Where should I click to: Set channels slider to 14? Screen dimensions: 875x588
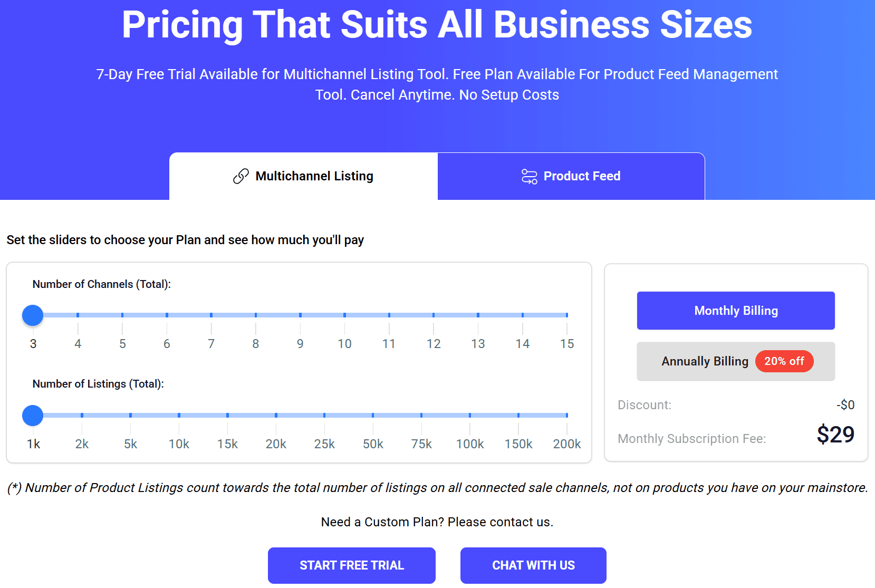[523, 315]
